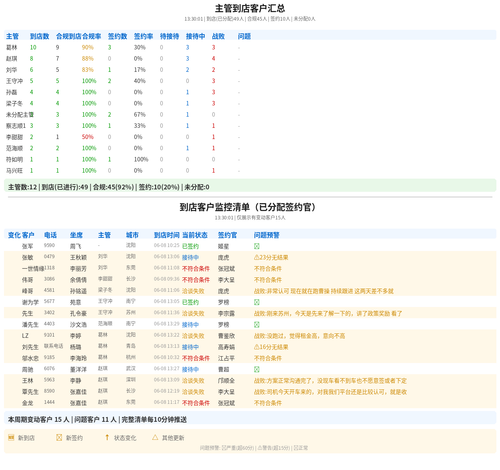This screenshot has height=470, width=500.
Task: Click the 已签约 status in 谢为学 row
Action: click(x=190, y=302)
